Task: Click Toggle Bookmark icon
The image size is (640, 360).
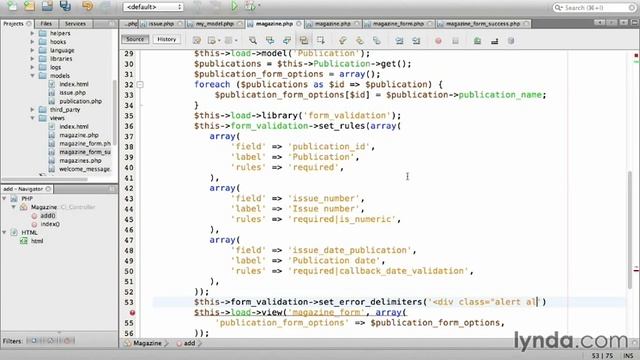Action: pyautogui.click(x=376, y=40)
